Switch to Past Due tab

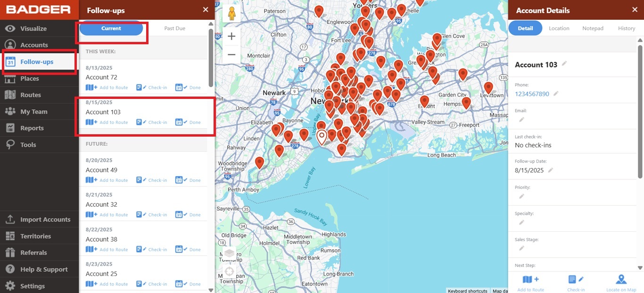coord(174,28)
